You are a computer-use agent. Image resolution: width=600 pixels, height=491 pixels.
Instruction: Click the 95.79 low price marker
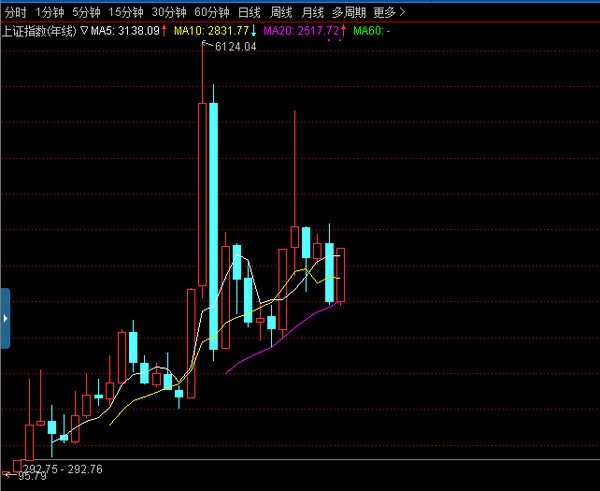pos(32,475)
